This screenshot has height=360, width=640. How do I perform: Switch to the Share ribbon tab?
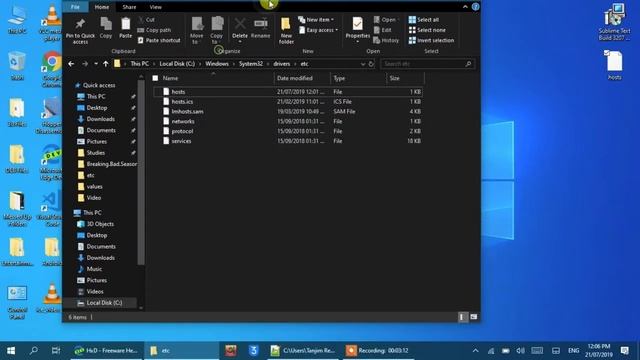coord(129,7)
